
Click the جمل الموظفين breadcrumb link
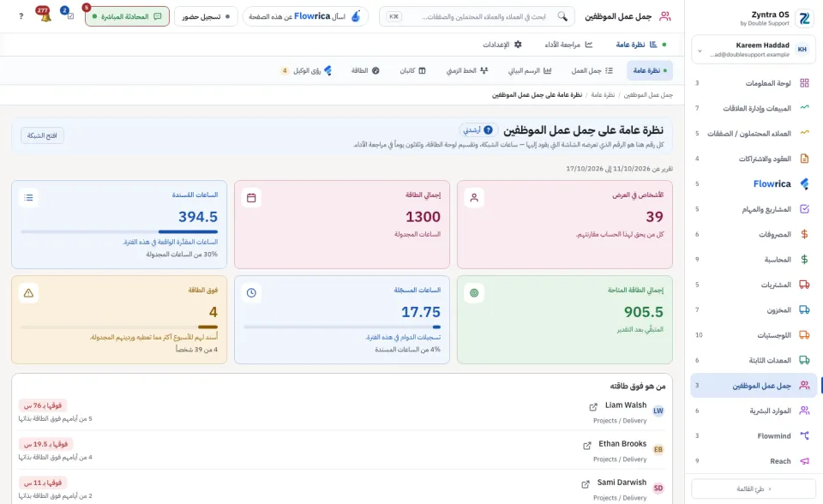point(648,95)
